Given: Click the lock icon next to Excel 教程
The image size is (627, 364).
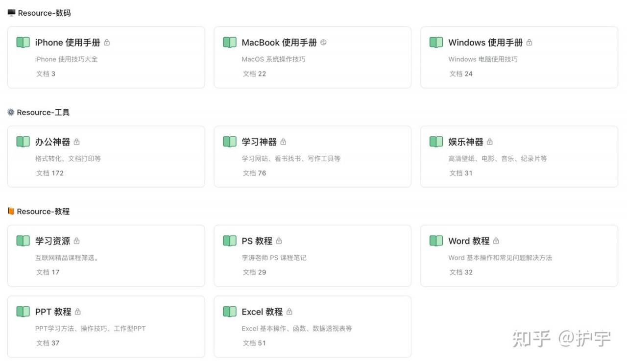Looking at the screenshot, I should [289, 312].
